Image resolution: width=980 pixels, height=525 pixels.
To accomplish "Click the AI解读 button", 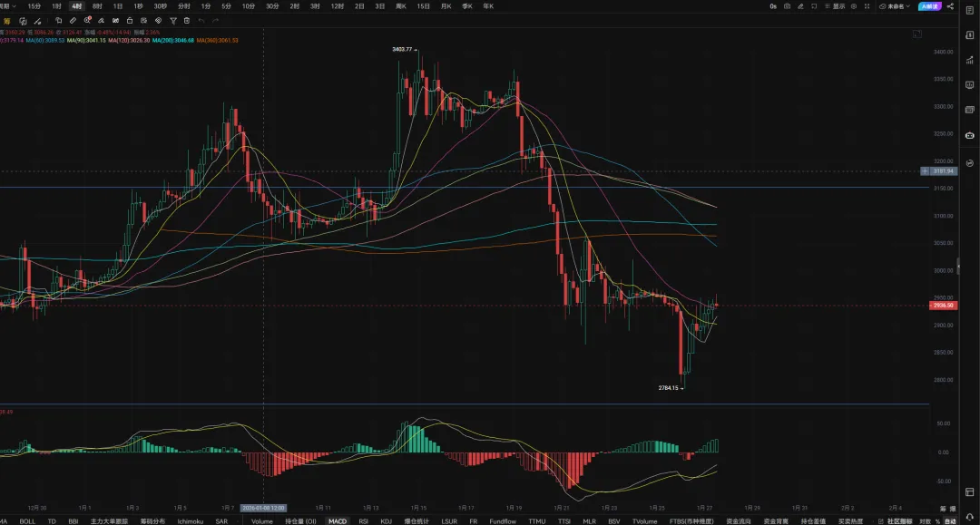I will (929, 6).
